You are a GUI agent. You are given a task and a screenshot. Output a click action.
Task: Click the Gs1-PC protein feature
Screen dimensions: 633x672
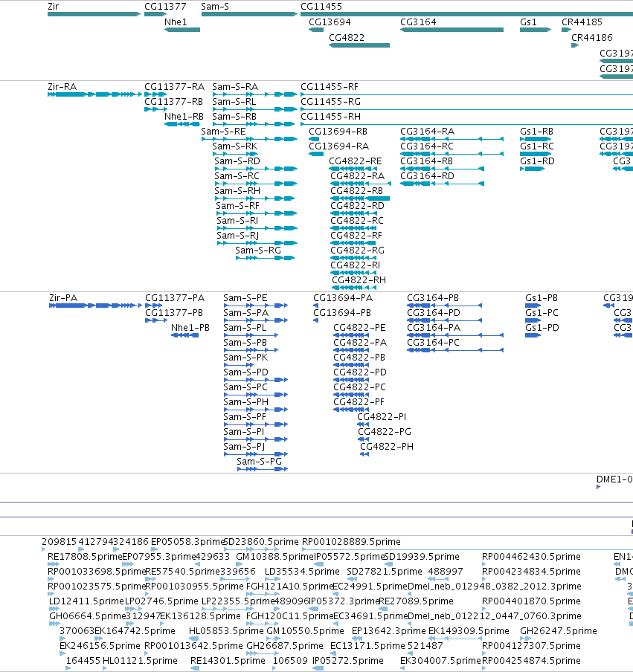tap(533, 320)
